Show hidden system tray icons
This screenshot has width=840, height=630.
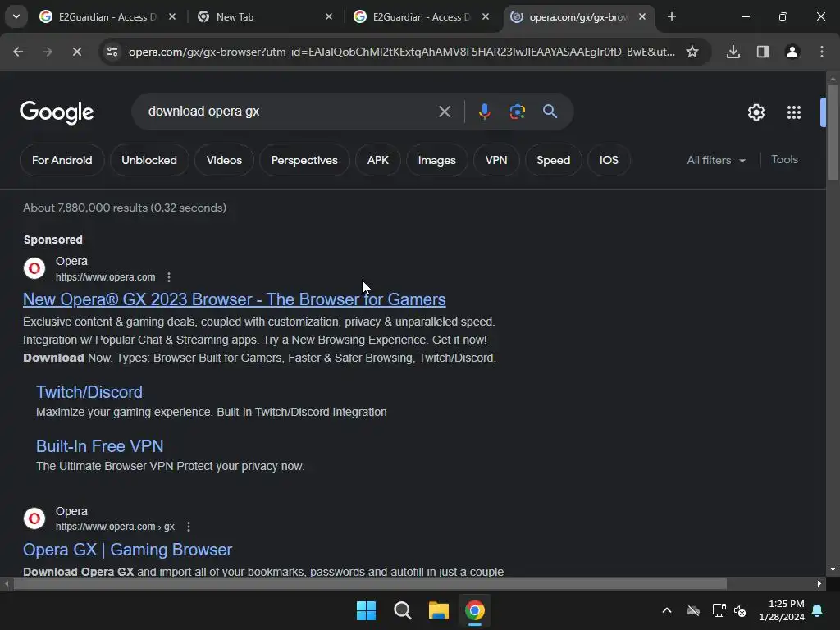(666, 610)
